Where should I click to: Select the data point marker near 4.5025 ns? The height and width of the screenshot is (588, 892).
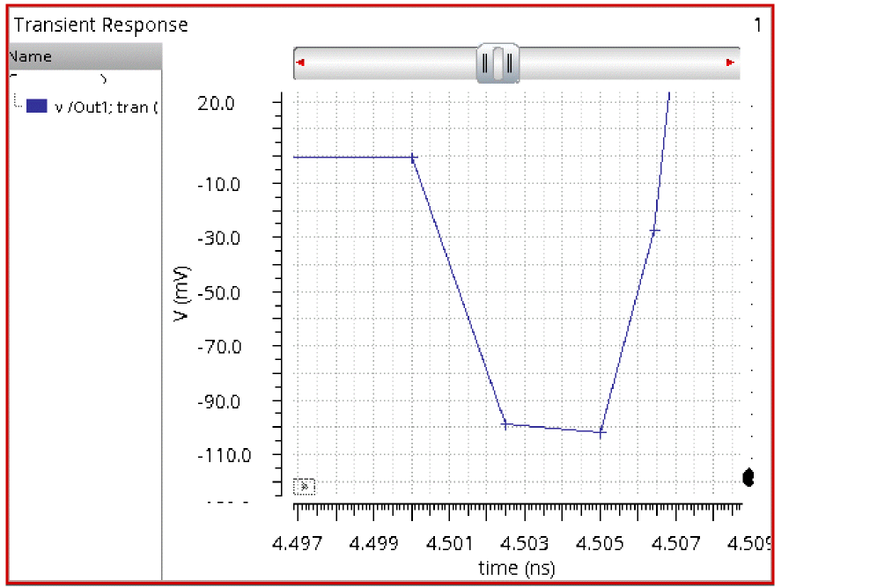click(x=505, y=424)
